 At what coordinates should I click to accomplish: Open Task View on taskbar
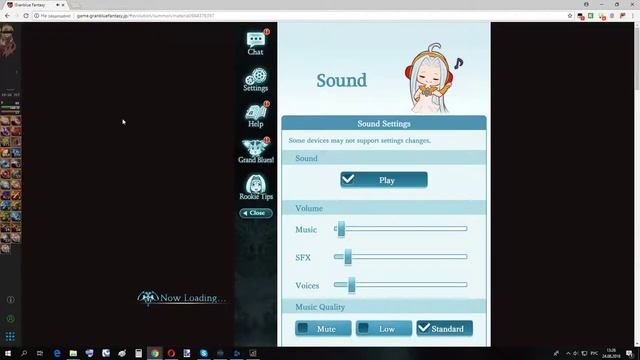pos(40,353)
